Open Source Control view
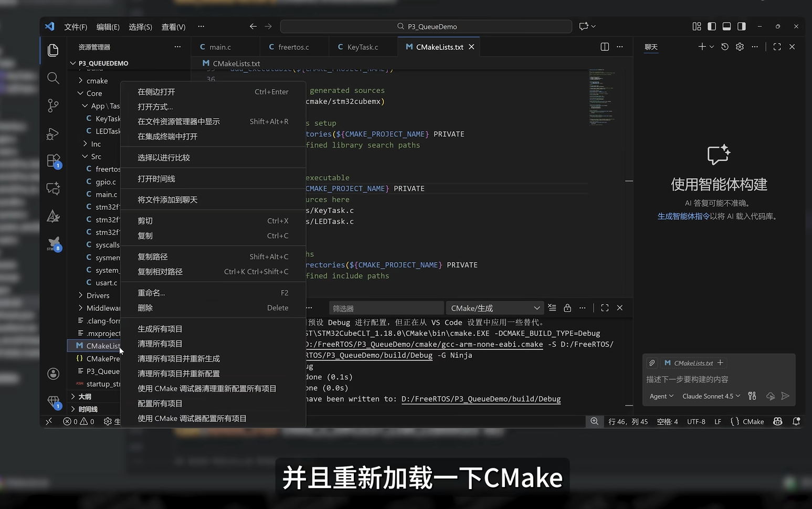The image size is (812, 509). (53, 105)
